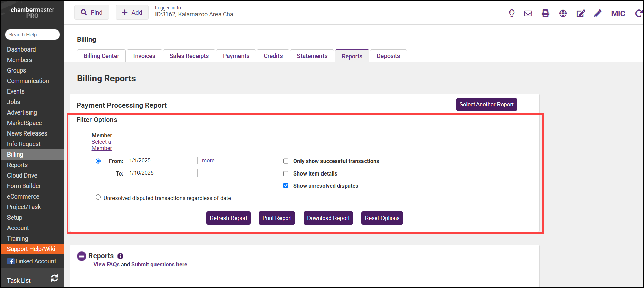Screen dimensions: 644x288
Task: Click the edit note icon
Action: [581, 14]
